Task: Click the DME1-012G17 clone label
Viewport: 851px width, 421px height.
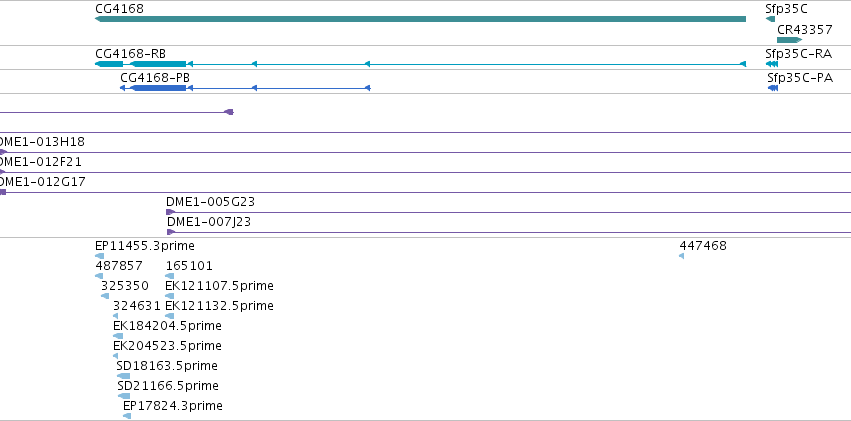Action: [x=42, y=182]
